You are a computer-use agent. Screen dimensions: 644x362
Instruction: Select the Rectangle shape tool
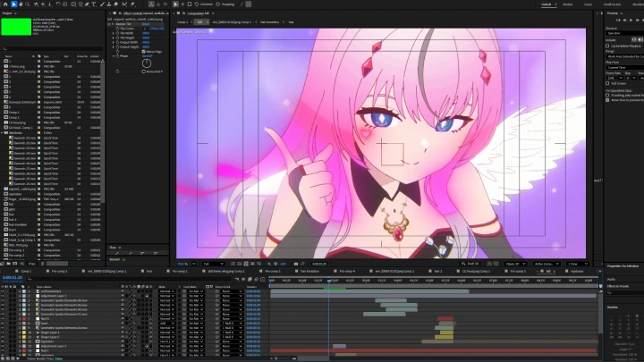(x=73, y=4)
